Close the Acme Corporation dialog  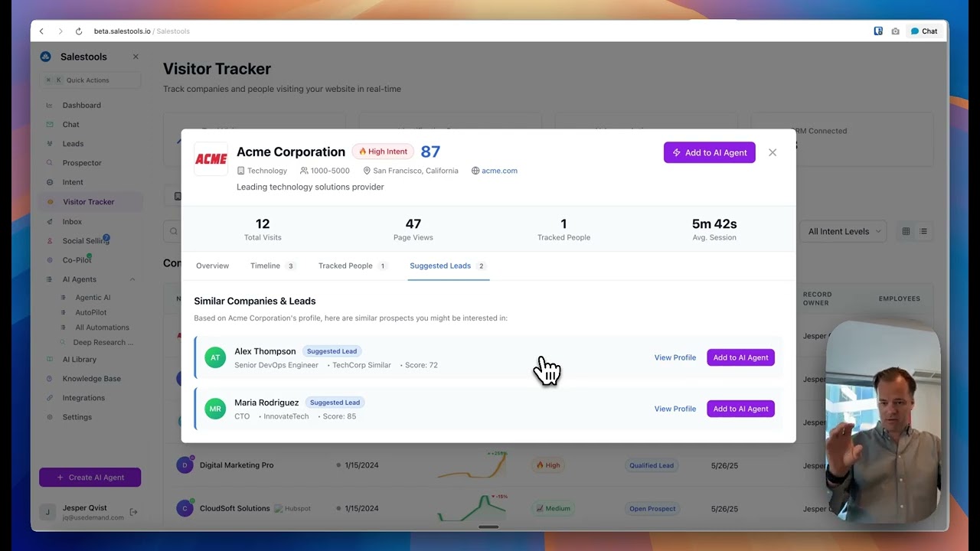(773, 152)
